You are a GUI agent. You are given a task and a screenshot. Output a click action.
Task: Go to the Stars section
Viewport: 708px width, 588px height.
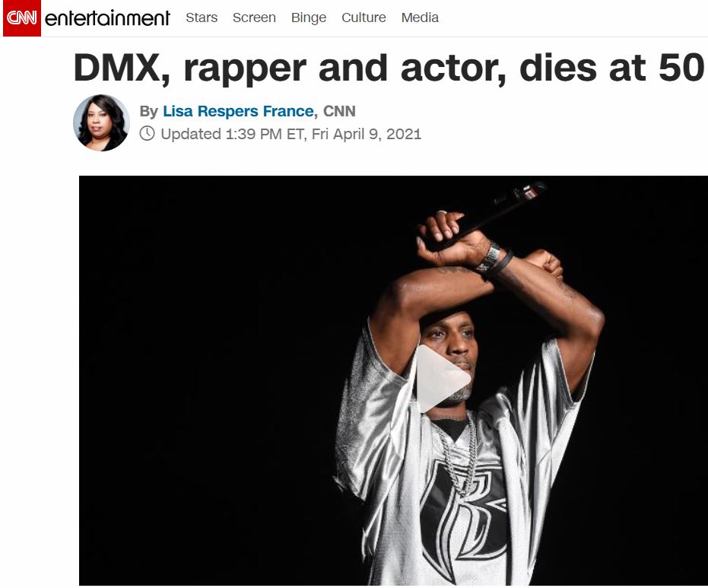click(x=202, y=17)
